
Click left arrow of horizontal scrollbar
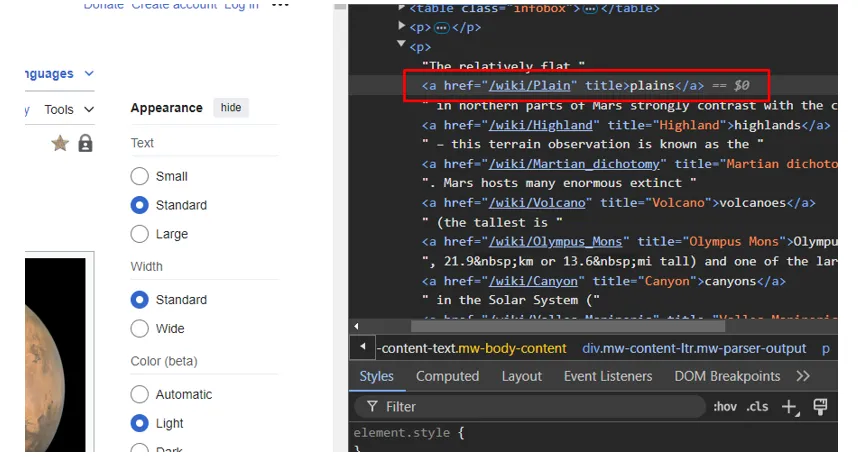(x=356, y=326)
